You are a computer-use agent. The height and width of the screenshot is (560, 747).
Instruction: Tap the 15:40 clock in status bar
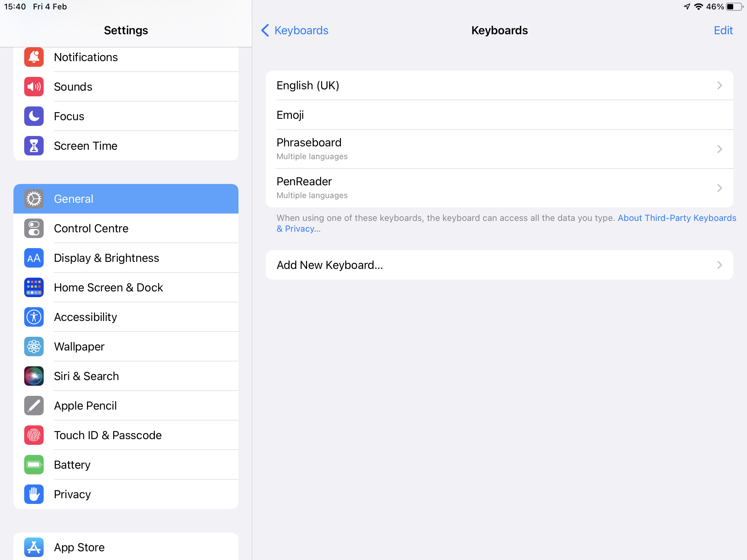click(x=15, y=7)
